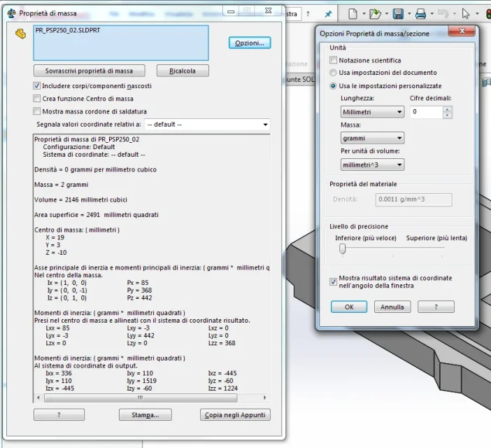The width and height of the screenshot is (491, 448).
Task: Click the New document icon in toolbar
Action: (353, 14)
